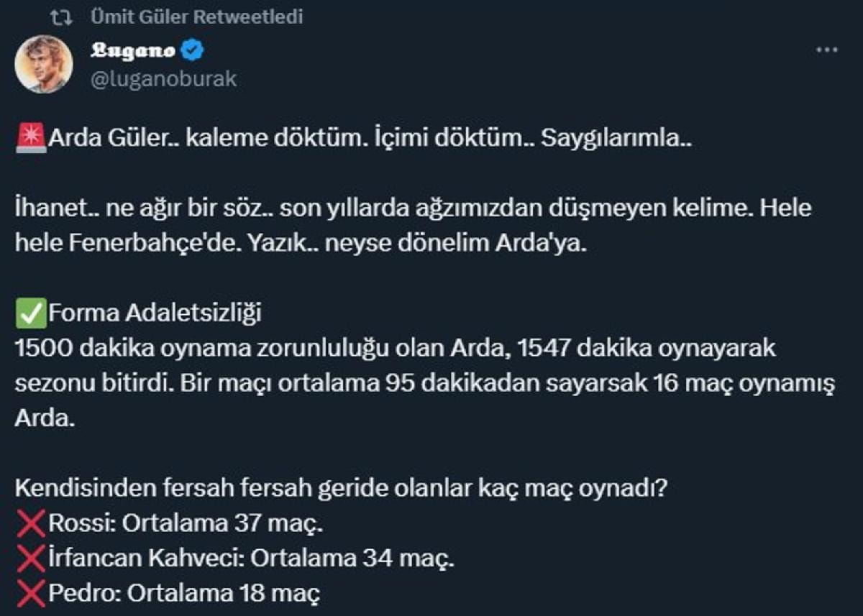Click the "Forma Adaletsizliği" heading text
The width and height of the screenshot is (863, 616).
(x=155, y=314)
